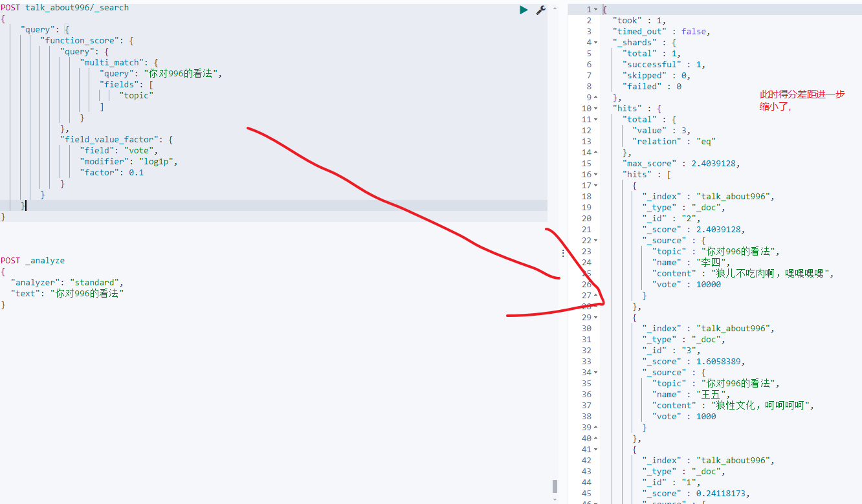Image resolution: width=862 pixels, height=504 pixels.
Task: Click the "relation" : "eq" response line
Action: (674, 142)
